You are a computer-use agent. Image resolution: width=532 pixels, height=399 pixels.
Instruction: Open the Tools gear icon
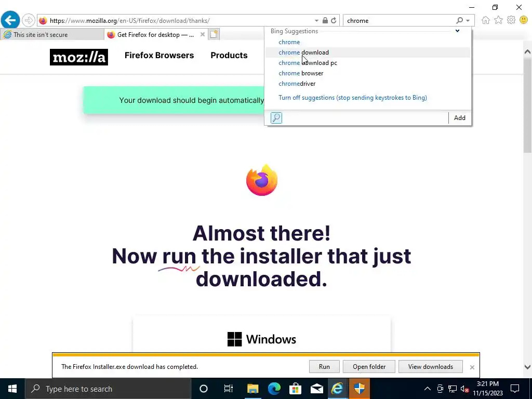point(511,20)
